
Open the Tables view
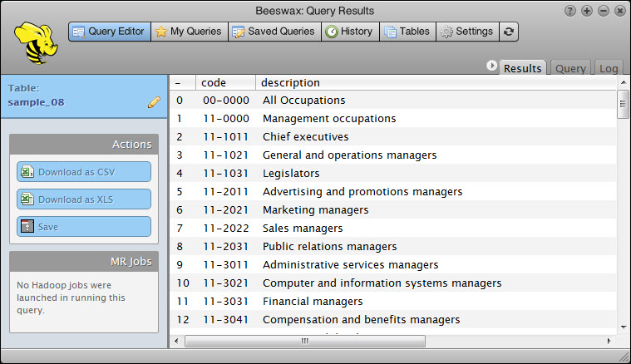pyautogui.click(x=407, y=32)
